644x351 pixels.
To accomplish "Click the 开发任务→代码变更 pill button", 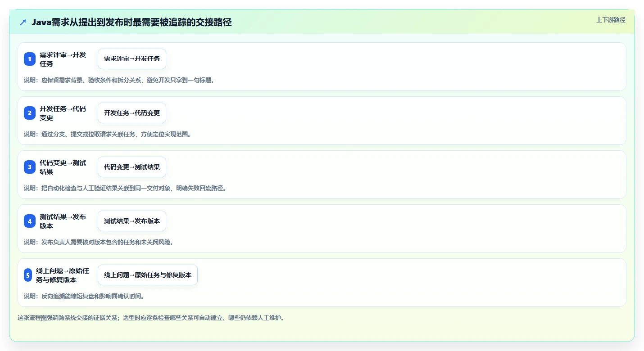I will 132,113.
